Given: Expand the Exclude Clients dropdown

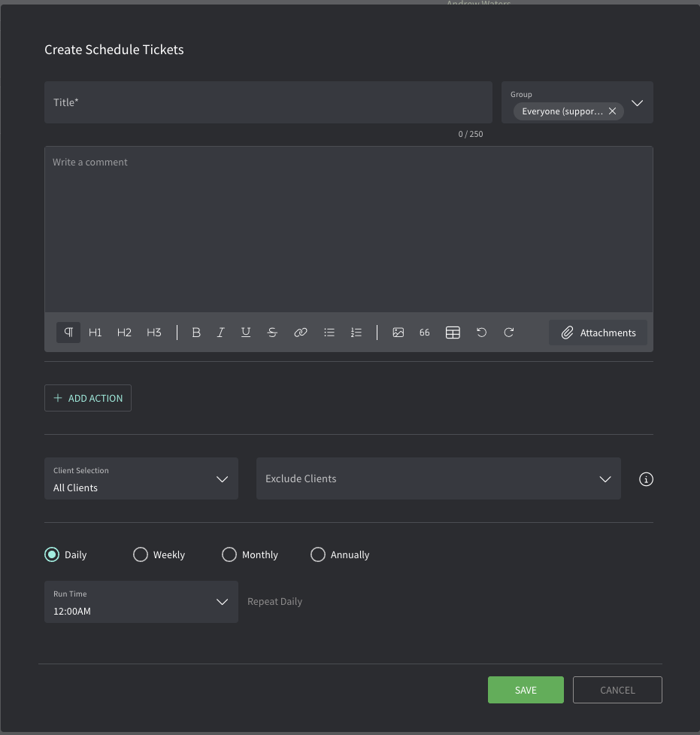Looking at the screenshot, I should click(x=438, y=478).
